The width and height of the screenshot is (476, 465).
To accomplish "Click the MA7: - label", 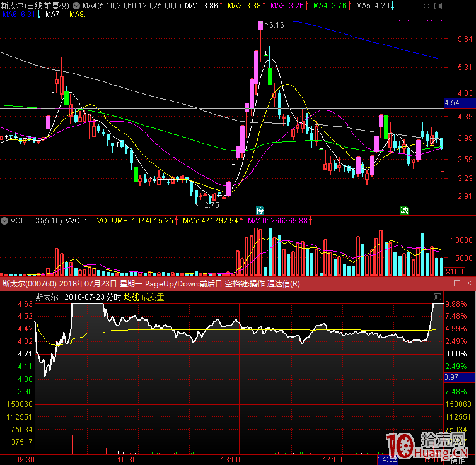I will click(x=56, y=15).
